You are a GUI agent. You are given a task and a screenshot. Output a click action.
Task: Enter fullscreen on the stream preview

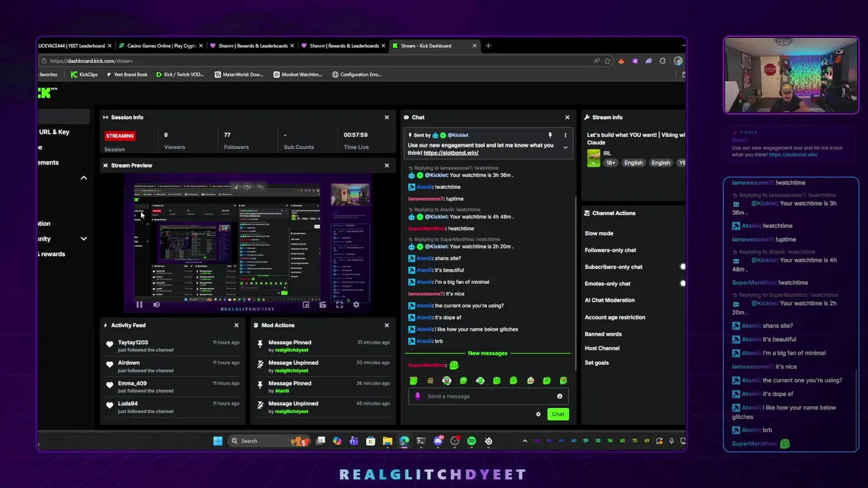point(339,305)
